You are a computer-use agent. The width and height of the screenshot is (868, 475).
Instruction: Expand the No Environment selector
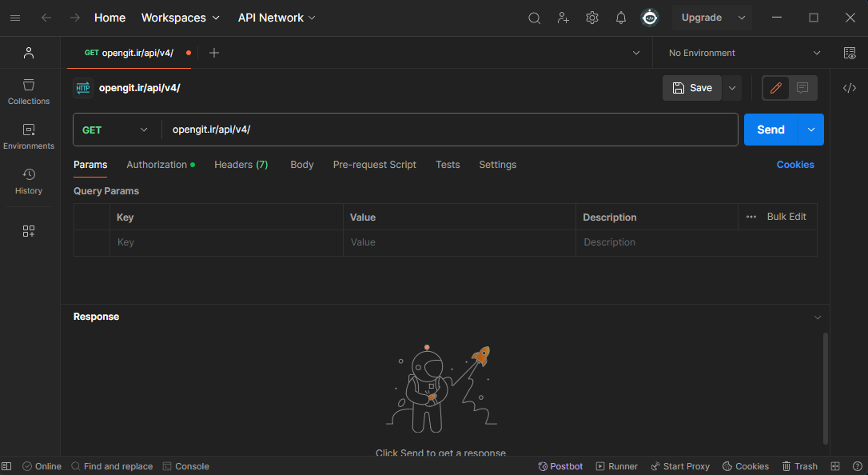pos(744,53)
